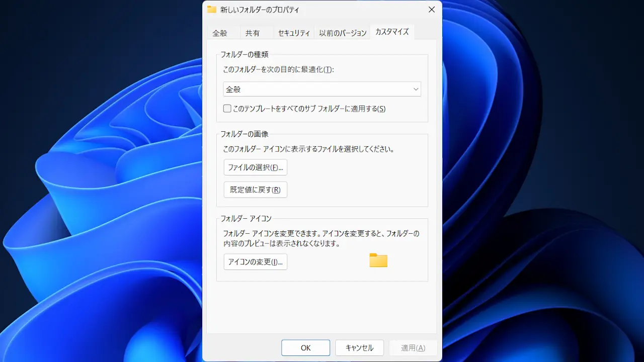644x362 pixels.
Task: Open the 共有 tab
Action: coord(253,33)
